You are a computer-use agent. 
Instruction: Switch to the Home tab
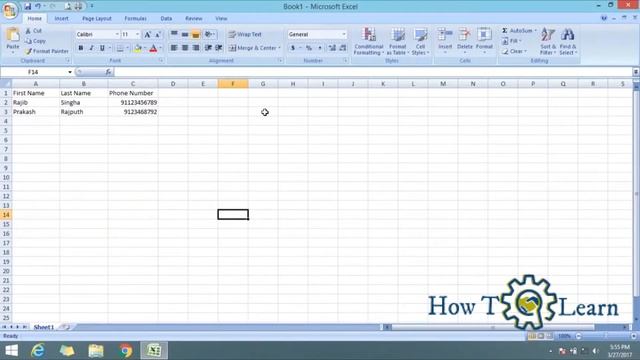coord(34,19)
